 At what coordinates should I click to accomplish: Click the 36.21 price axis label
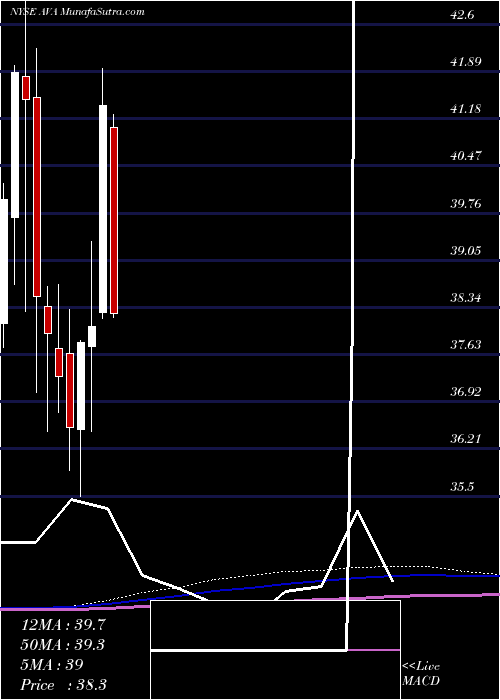coord(465,439)
